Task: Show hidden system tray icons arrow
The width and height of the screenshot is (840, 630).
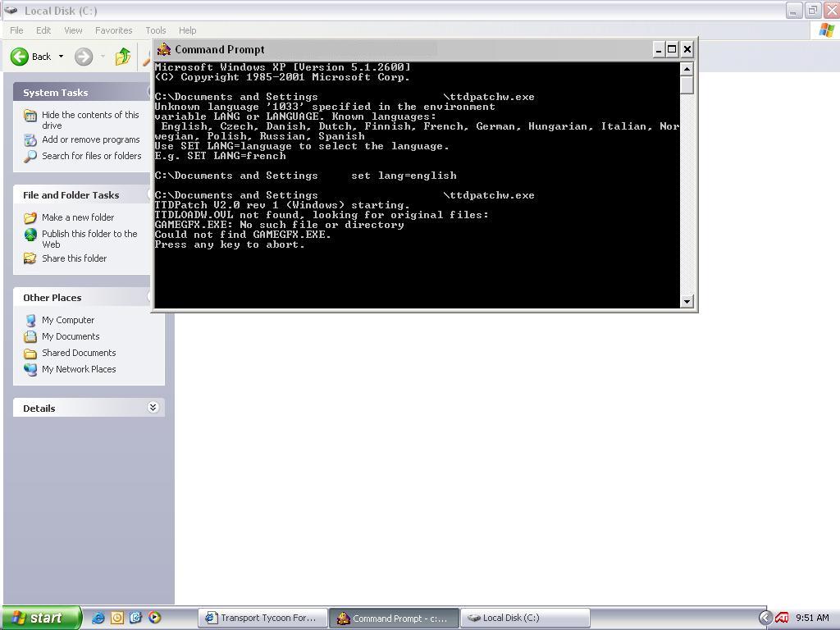Action: (765, 619)
